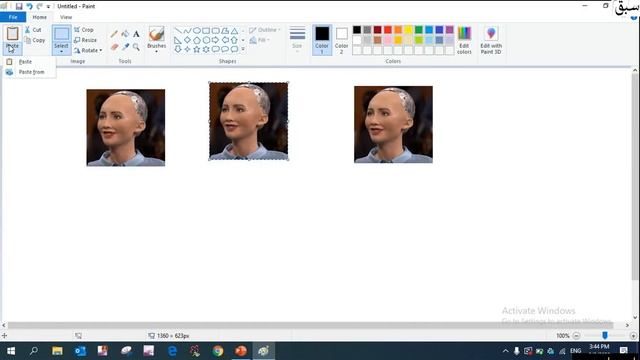Open the shape Fill dropdown
The height and width of the screenshot is (360, 640).
click(260, 40)
